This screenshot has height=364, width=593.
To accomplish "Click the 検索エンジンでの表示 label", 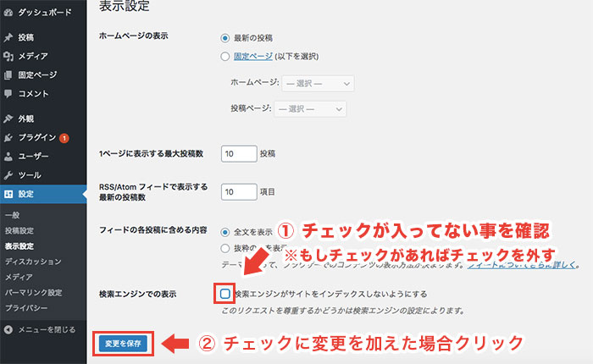I will pos(137,294).
